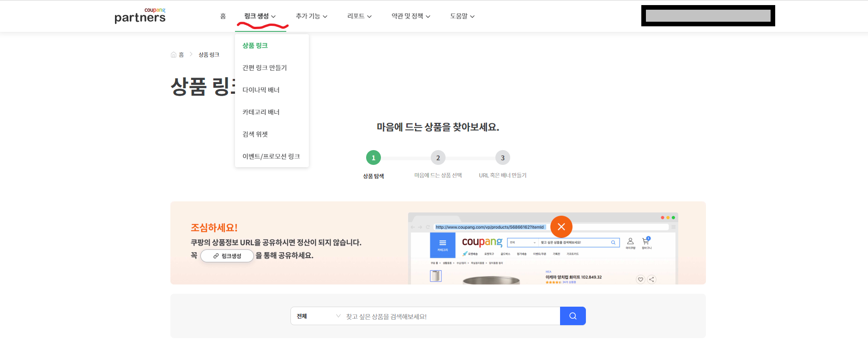Click the 마음에 드는 상품 선택 step label

point(438,176)
